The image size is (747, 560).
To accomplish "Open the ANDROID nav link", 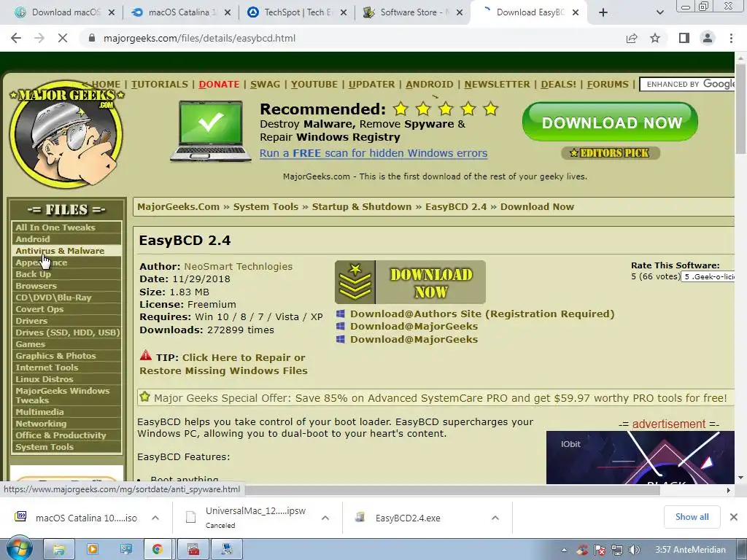I will tap(429, 85).
